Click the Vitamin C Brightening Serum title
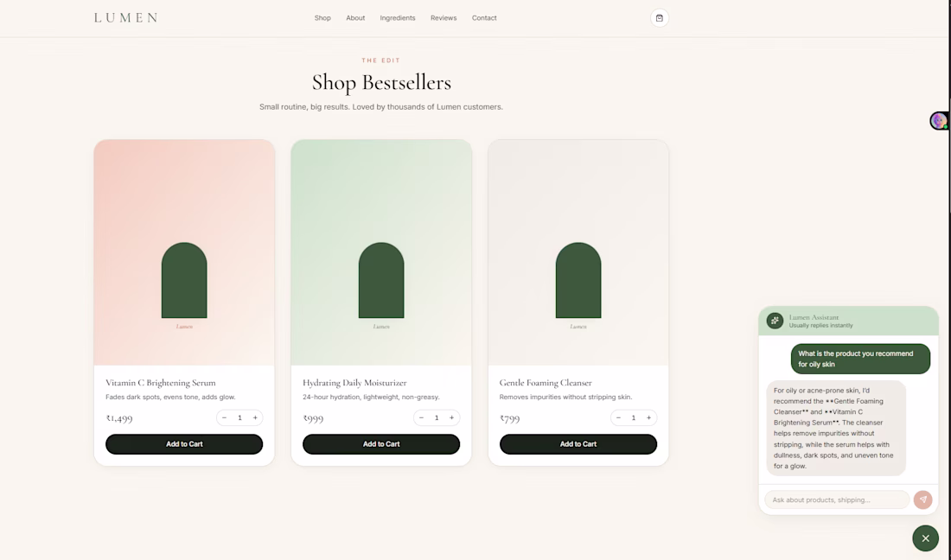The image size is (951, 560). point(161,383)
